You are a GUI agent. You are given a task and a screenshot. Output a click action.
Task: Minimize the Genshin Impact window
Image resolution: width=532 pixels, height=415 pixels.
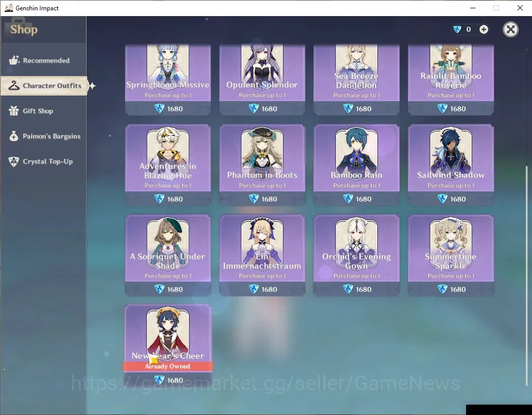pyautogui.click(x=473, y=8)
